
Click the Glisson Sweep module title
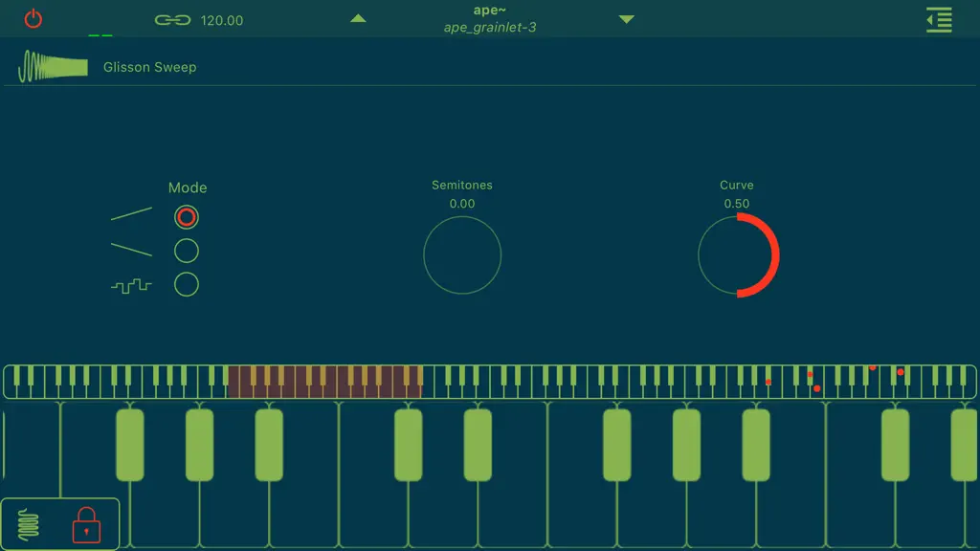pyautogui.click(x=149, y=67)
